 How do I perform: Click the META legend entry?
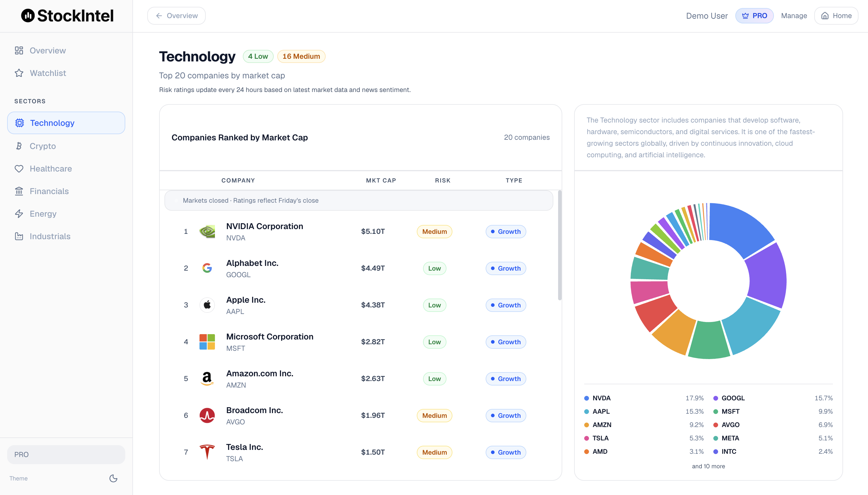point(773,438)
